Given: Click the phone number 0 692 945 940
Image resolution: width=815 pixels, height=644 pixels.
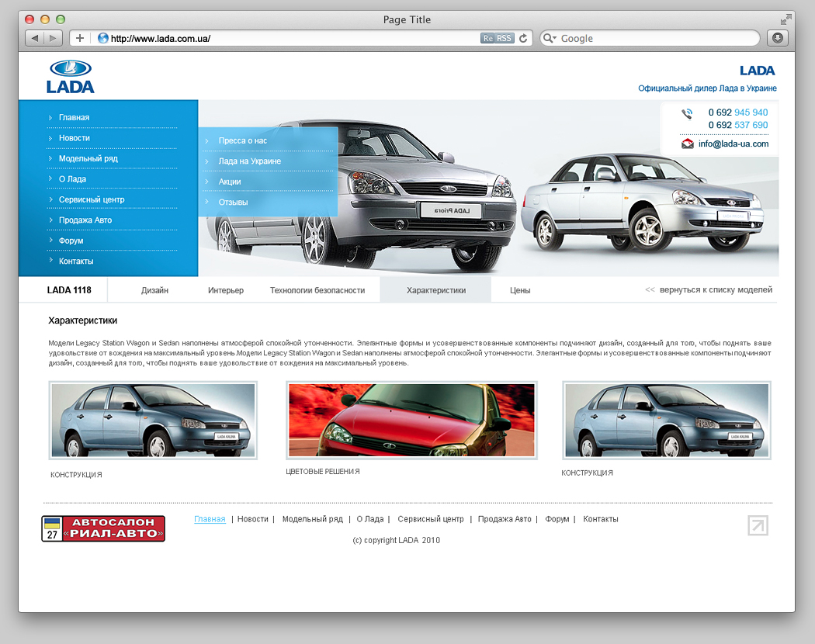Looking at the screenshot, I should (738, 113).
